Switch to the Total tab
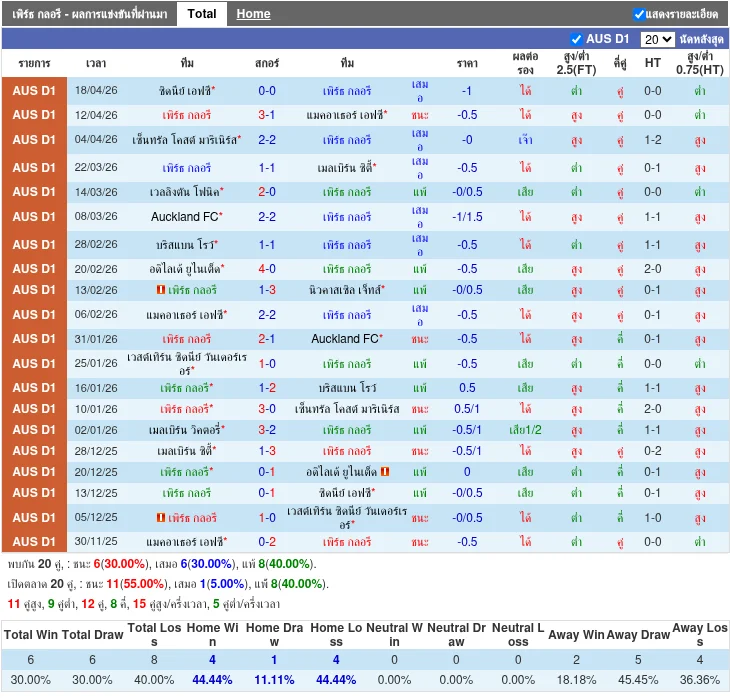The height and width of the screenshot is (698, 730). point(202,14)
